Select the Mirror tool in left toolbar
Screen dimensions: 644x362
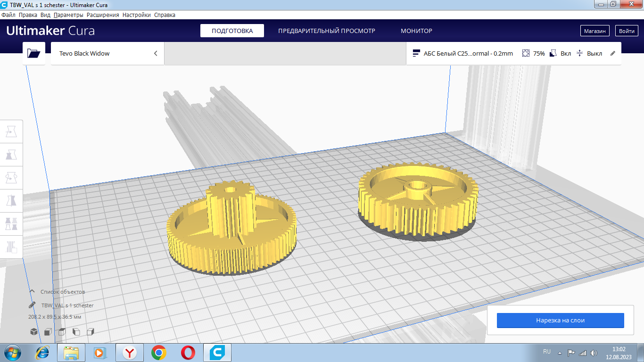[x=11, y=201]
